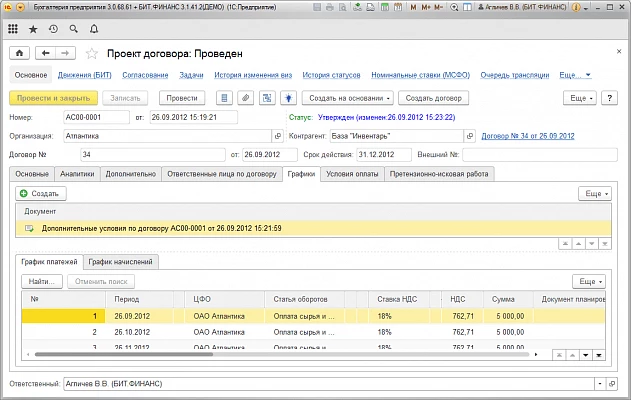The height and width of the screenshot is (400, 631).
Task: Open Ответственный field lookup icon
Action: (x=612, y=384)
